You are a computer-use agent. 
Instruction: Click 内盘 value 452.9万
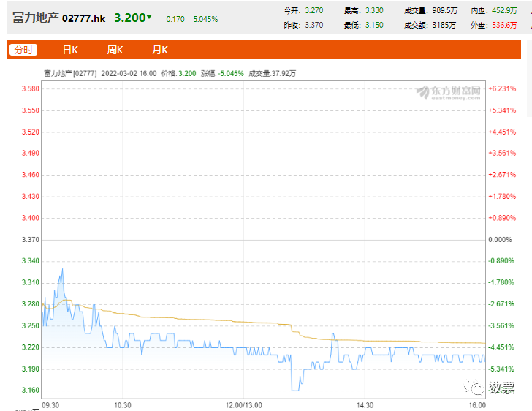(x=504, y=10)
